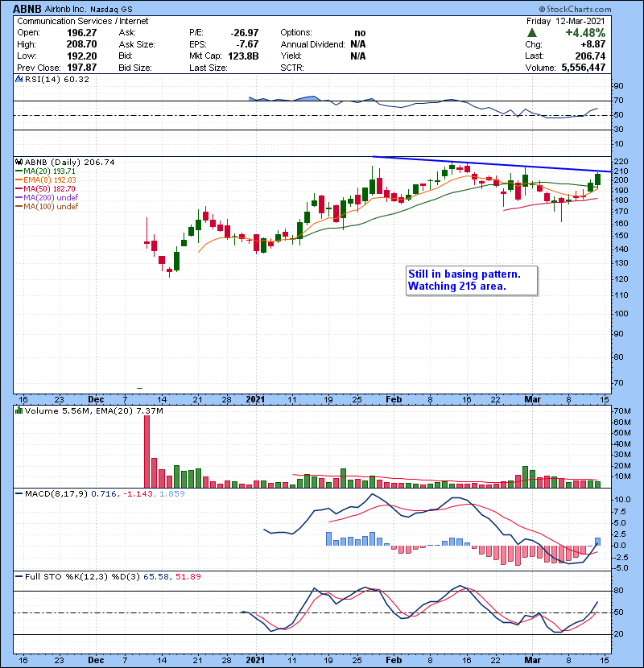Click the 'Still in basing pattern' annotation box
The image size is (644, 668).
[x=469, y=280]
